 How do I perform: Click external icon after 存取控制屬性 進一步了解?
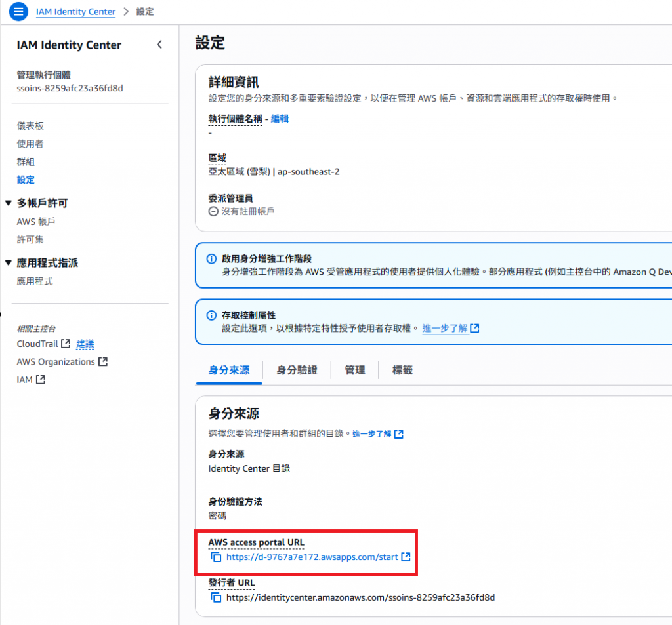click(474, 328)
